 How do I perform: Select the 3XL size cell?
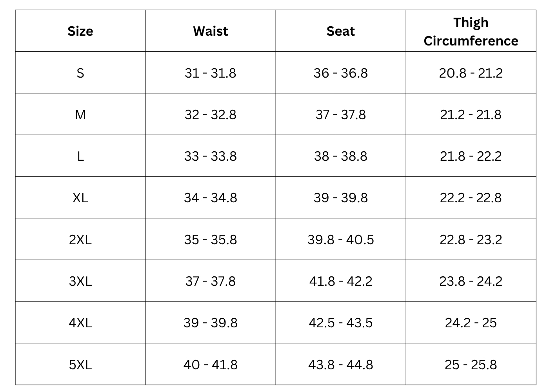coord(80,281)
